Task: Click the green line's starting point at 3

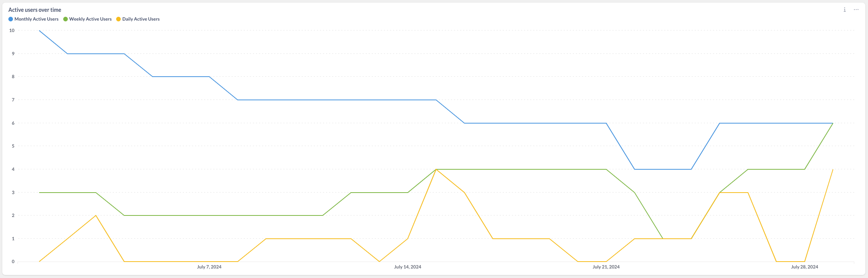Action: [39, 193]
